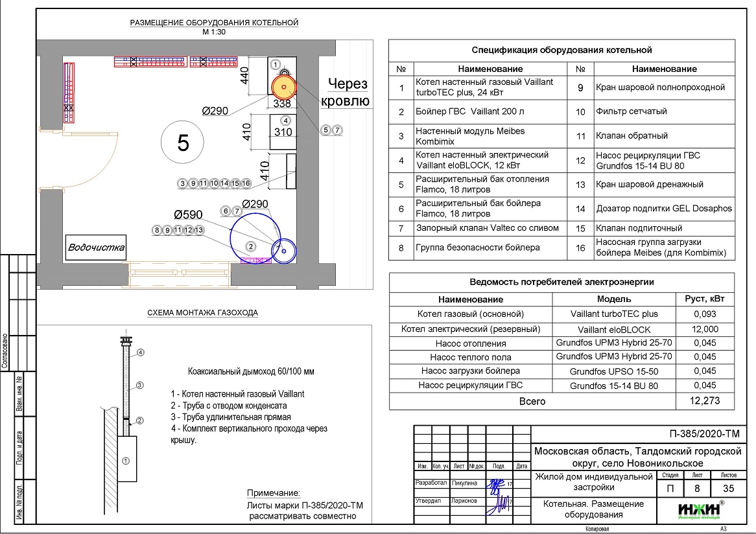Click the Через кровлю annotation text
The image size is (756, 534).
pyautogui.click(x=347, y=92)
